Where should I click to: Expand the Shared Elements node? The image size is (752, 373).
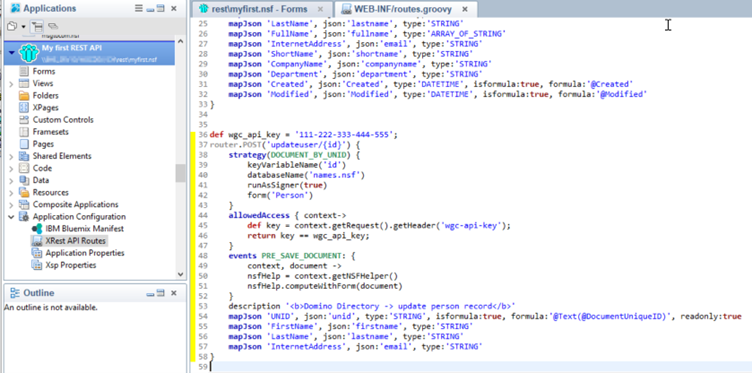coord(11,156)
